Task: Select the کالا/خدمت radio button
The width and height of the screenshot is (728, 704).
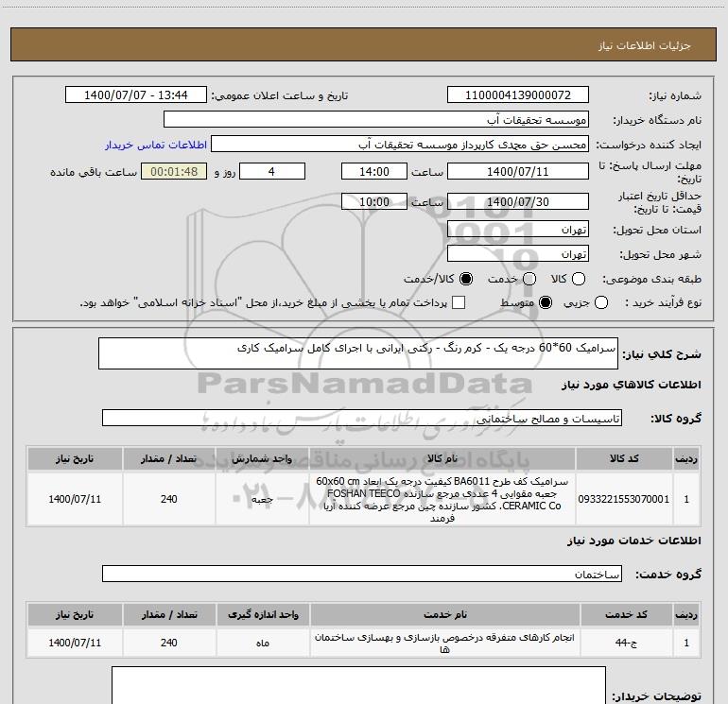Action: pos(466,279)
